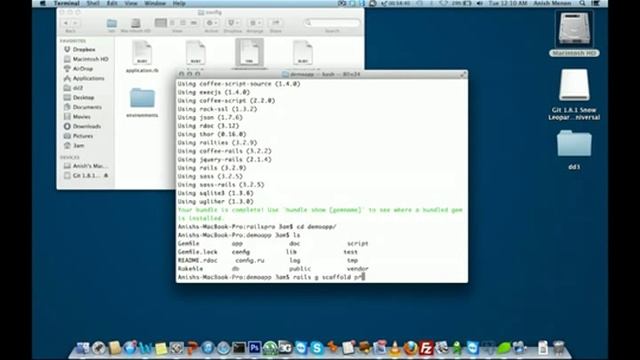Switch Finder to list view

[172, 23]
